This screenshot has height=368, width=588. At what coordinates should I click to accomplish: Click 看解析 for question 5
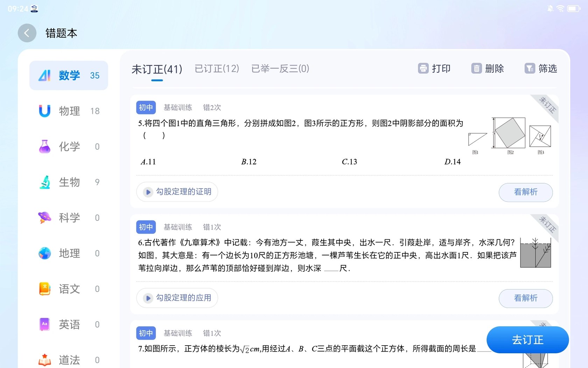point(526,192)
